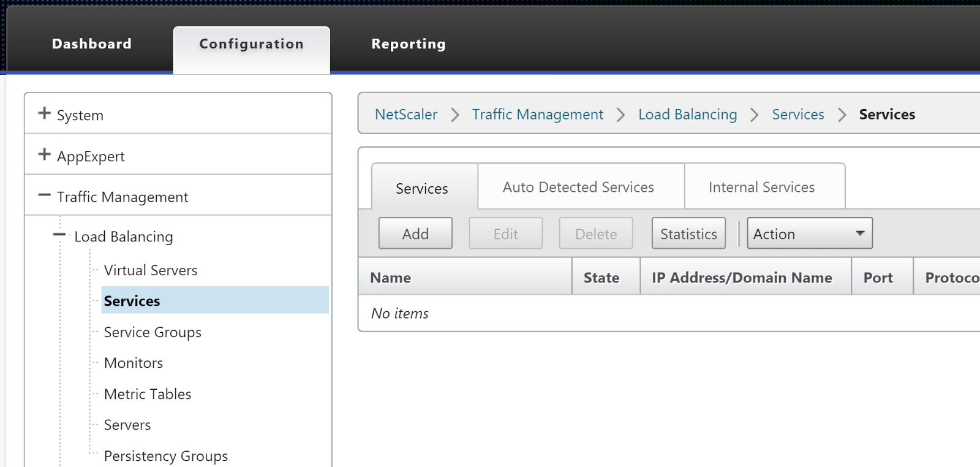This screenshot has height=467, width=980.
Task: Open Metric Tables in the tree
Action: coord(148,394)
